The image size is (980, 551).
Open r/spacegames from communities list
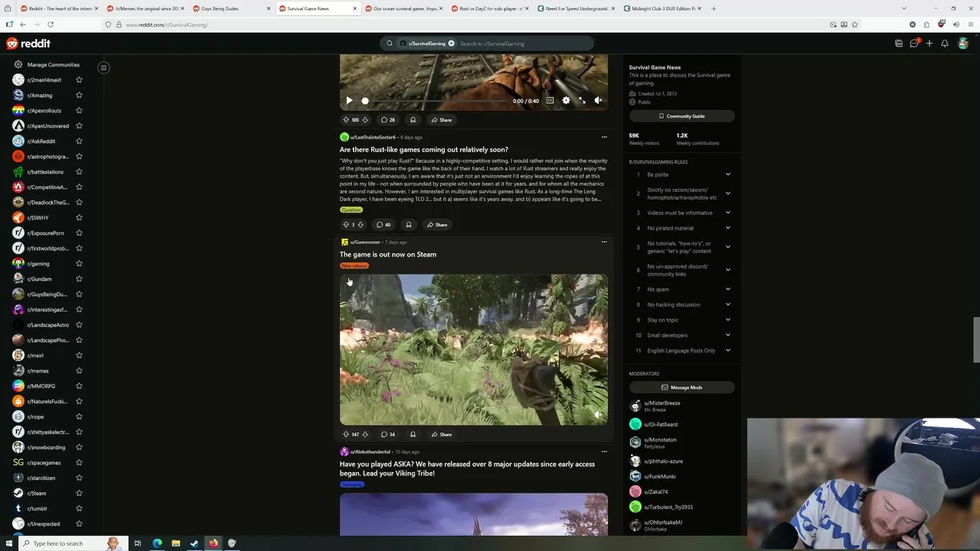[44, 462]
